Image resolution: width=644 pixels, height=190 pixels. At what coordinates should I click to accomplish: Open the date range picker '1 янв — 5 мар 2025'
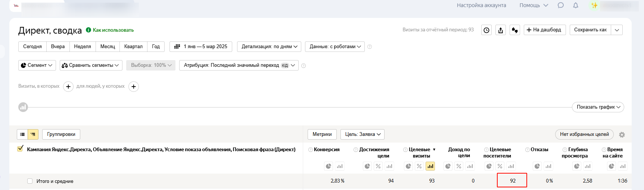[x=201, y=47]
